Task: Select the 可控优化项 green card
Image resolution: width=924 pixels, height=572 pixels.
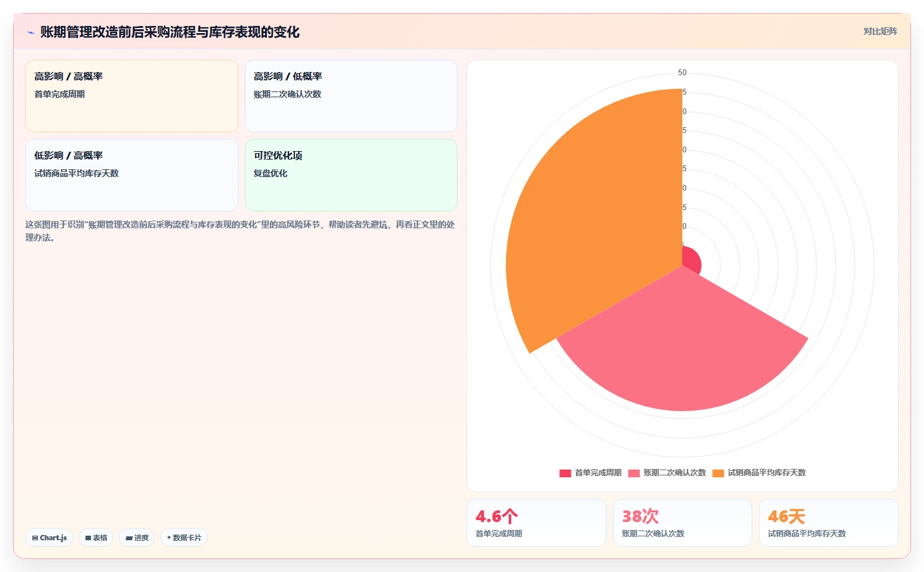Action: pos(351,175)
